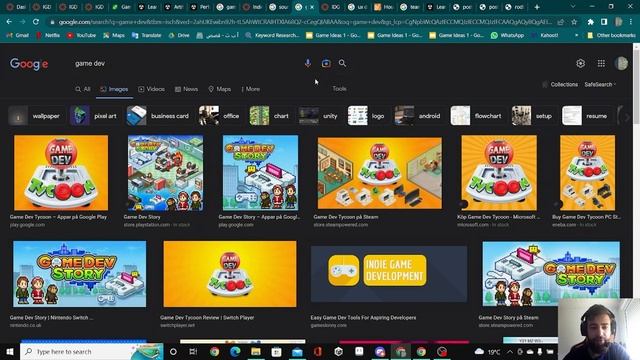
Task: Open the Other bookmarks folder
Action: pos(611,36)
